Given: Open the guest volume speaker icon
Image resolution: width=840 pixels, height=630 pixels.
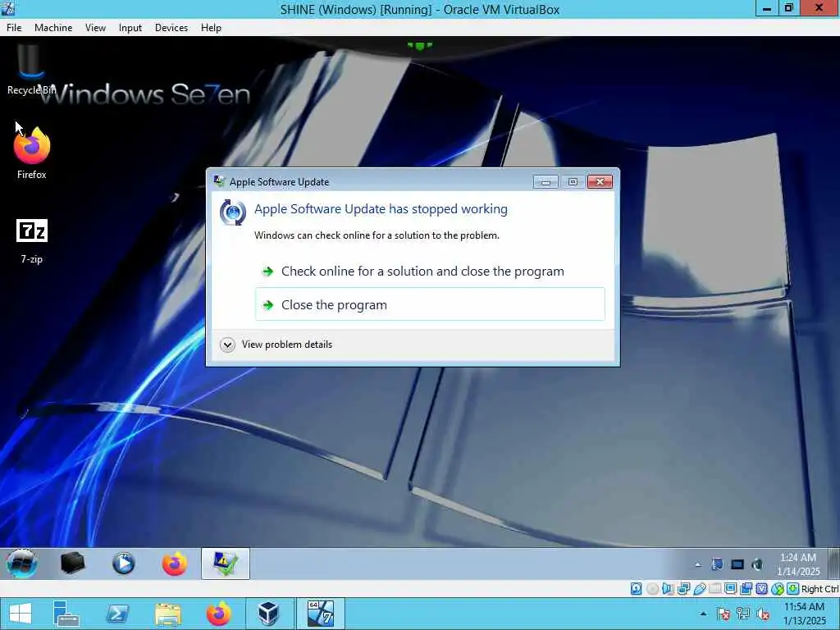Looking at the screenshot, I should [757, 564].
